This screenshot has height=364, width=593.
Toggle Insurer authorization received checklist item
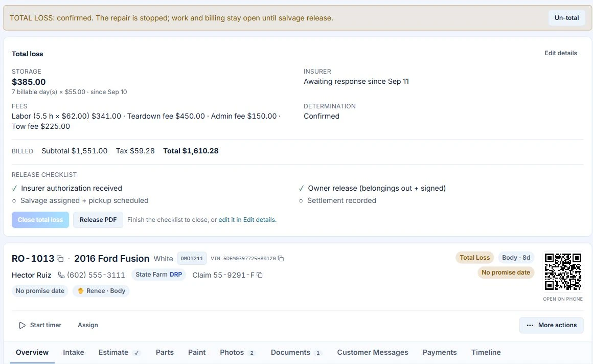[67, 188]
